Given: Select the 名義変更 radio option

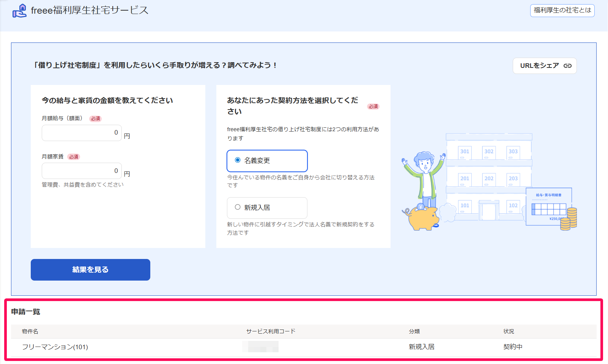Looking at the screenshot, I should click(x=238, y=161).
